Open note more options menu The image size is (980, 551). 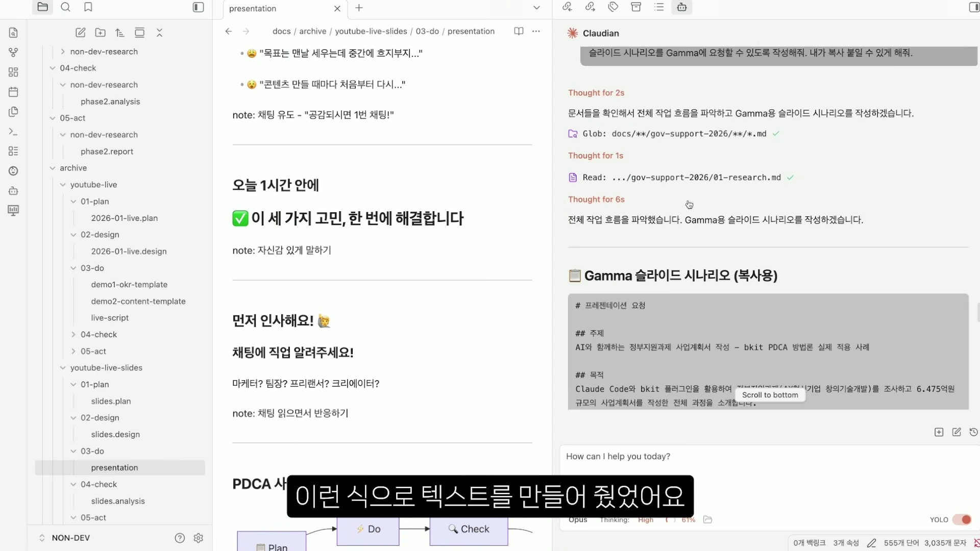(x=536, y=31)
